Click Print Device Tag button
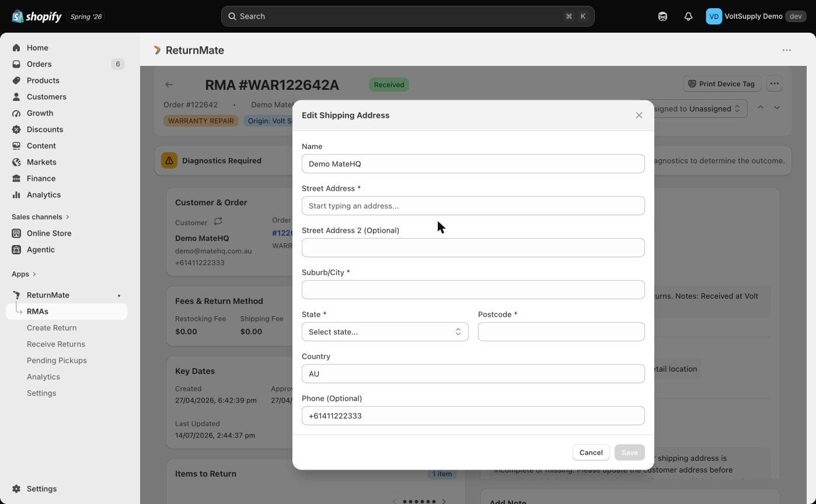This screenshot has width=816, height=504. click(722, 84)
